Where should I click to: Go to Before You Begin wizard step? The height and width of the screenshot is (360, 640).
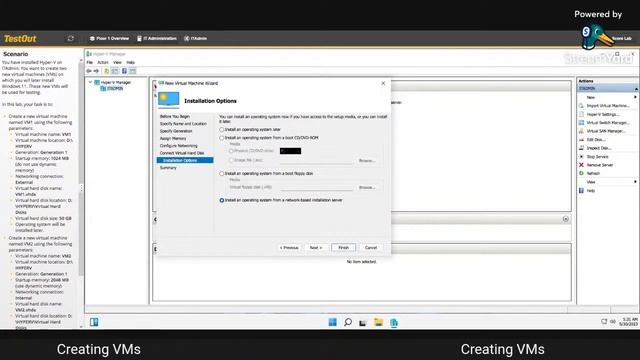pyautogui.click(x=175, y=116)
